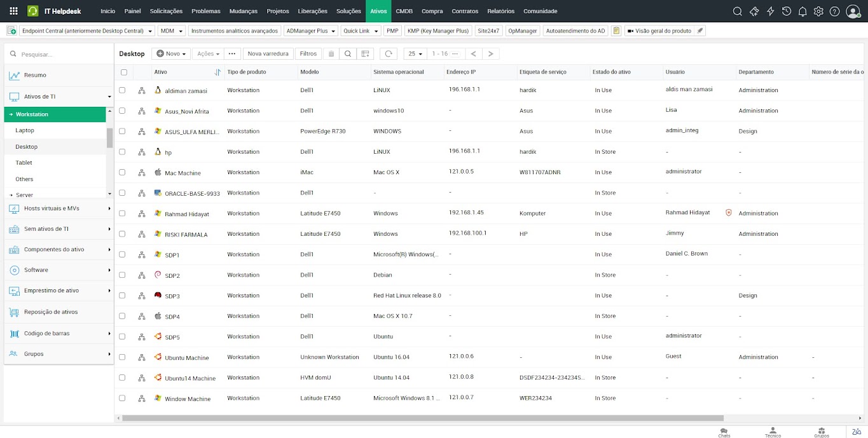Open the more actions ellipsis button
This screenshot has height=438, width=868.
(232, 54)
